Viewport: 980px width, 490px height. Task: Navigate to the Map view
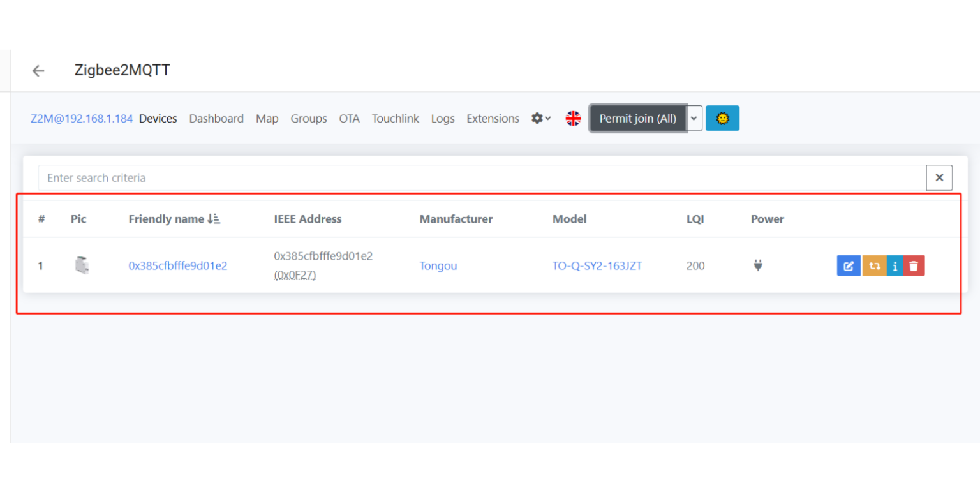[267, 118]
